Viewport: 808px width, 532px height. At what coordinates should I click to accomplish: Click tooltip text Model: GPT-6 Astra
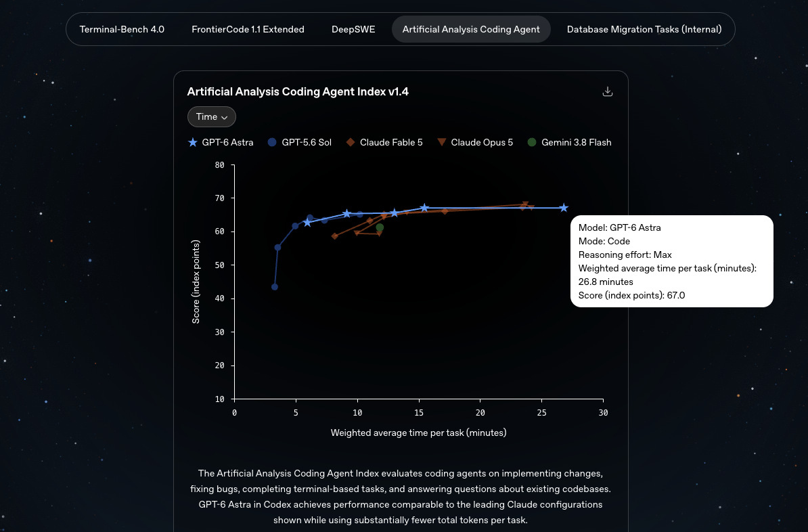(x=619, y=227)
